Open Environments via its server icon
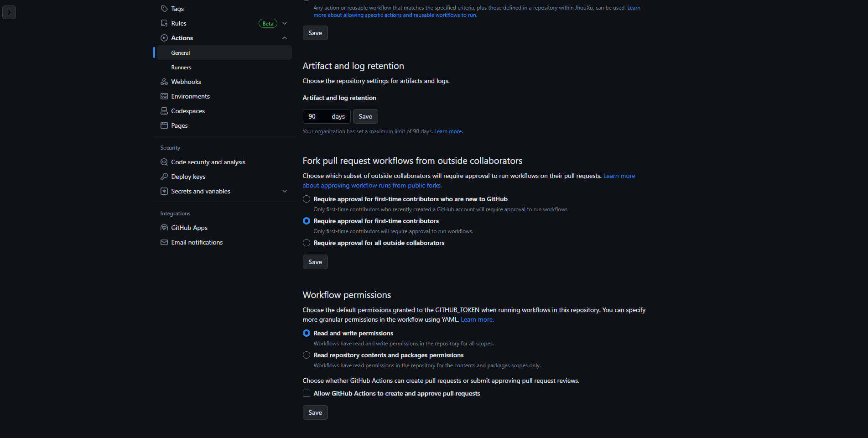Image resolution: width=868 pixels, height=438 pixels. pyautogui.click(x=164, y=96)
